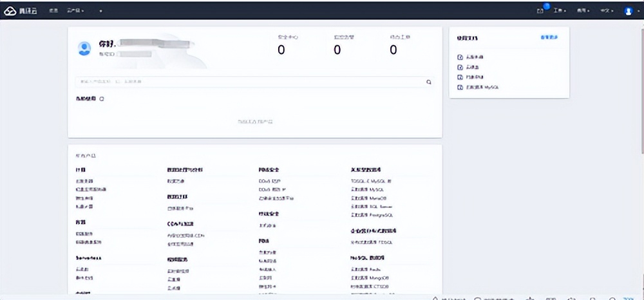The height and width of the screenshot is (300, 644).
Task: Click the account avatar in top bar
Action: 629,11
